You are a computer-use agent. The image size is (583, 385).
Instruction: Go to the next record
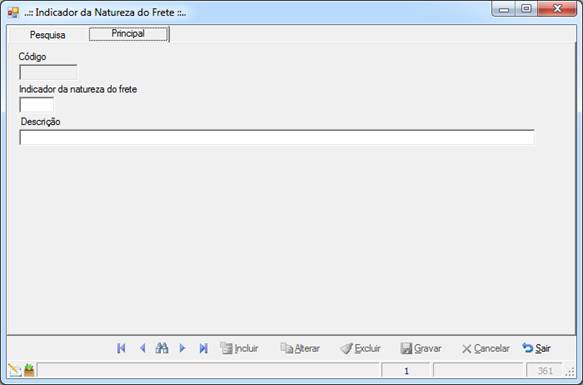tap(182, 349)
